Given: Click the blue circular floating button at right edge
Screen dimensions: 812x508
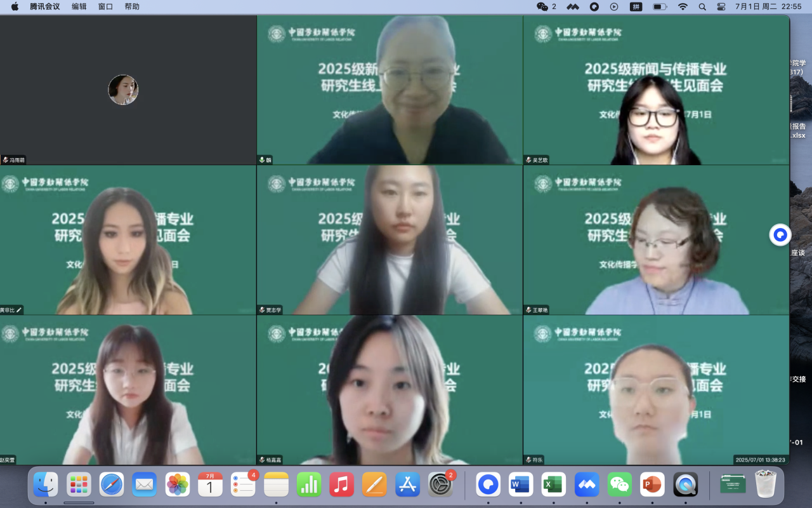Looking at the screenshot, I should click(x=780, y=235).
